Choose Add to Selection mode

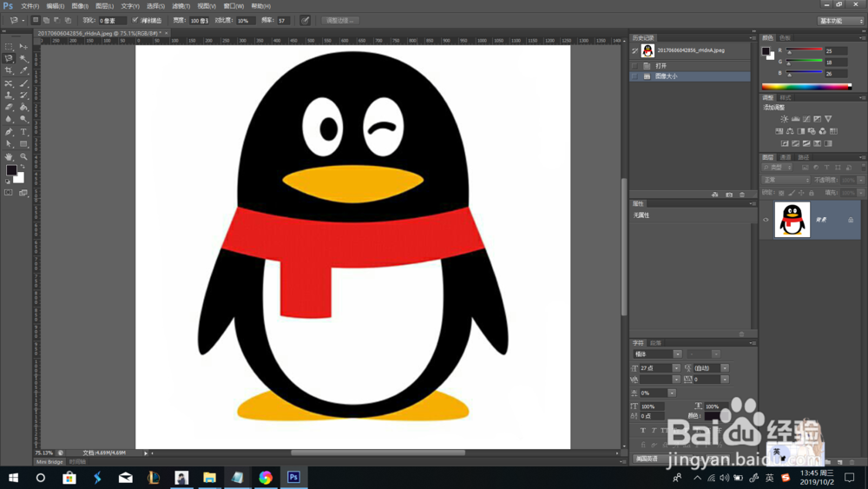pos(47,21)
